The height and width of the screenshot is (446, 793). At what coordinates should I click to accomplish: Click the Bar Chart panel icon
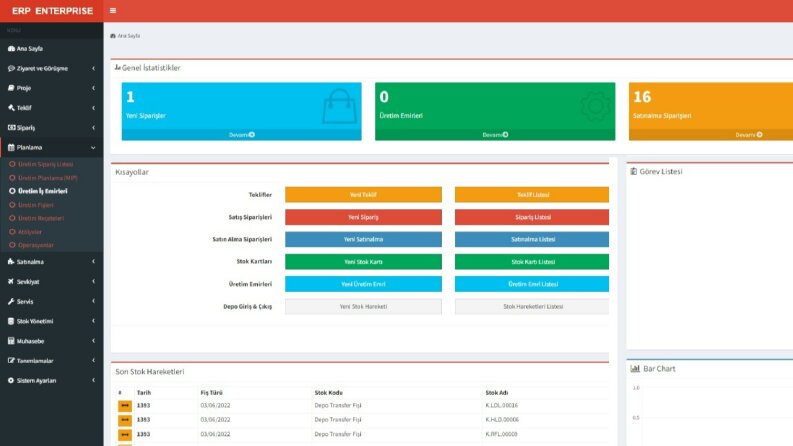635,369
